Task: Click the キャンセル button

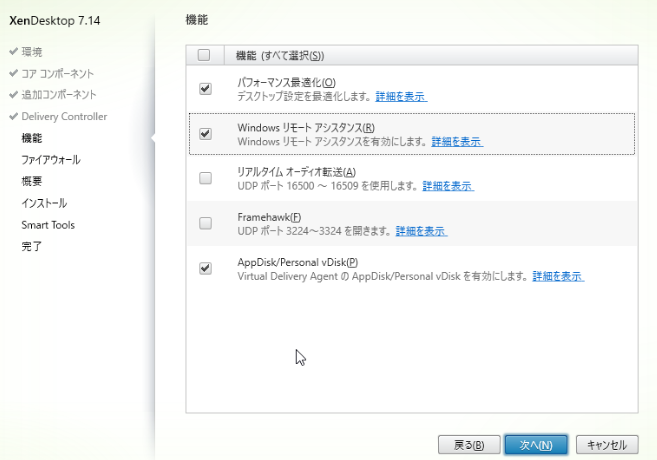Action: (x=607, y=445)
